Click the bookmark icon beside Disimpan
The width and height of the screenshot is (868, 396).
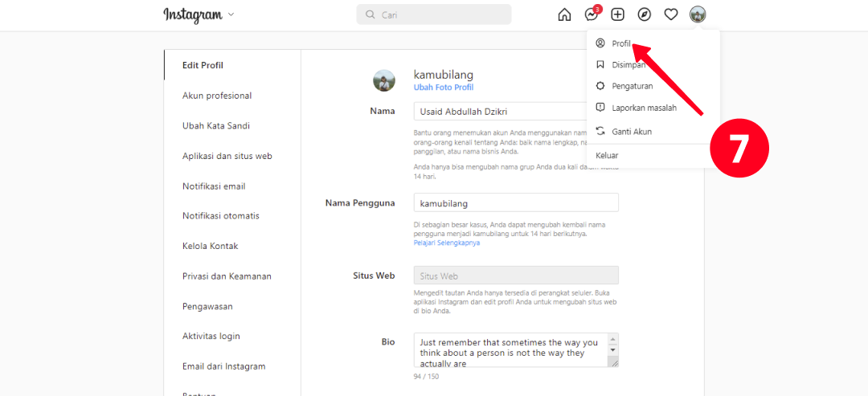point(600,65)
